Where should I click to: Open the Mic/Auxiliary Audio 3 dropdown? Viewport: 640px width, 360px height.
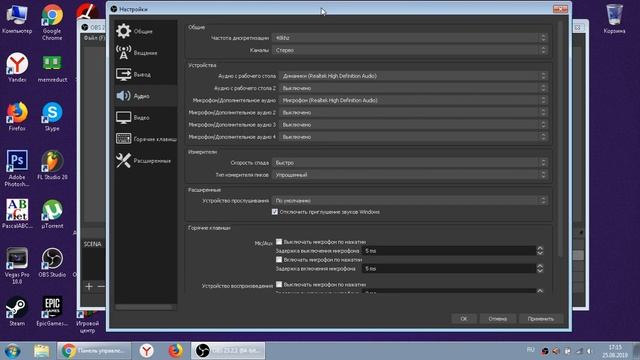click(x=413, y=125)
